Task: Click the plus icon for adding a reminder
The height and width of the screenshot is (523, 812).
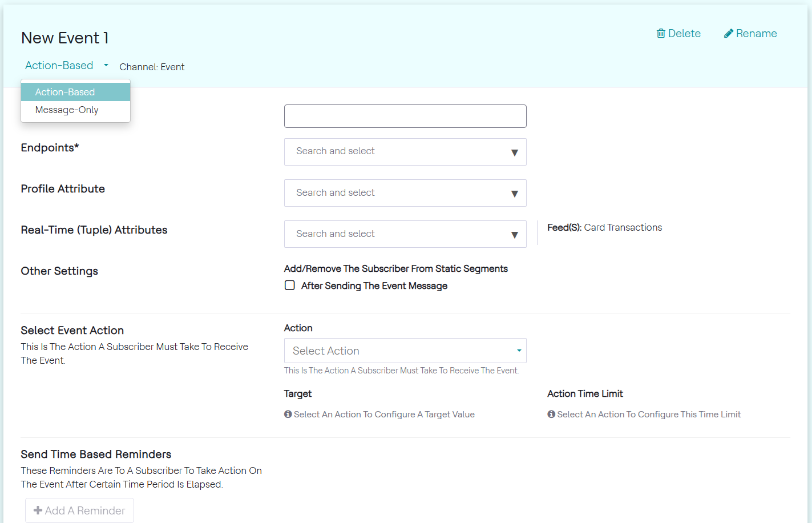Action: pos(38,510)
